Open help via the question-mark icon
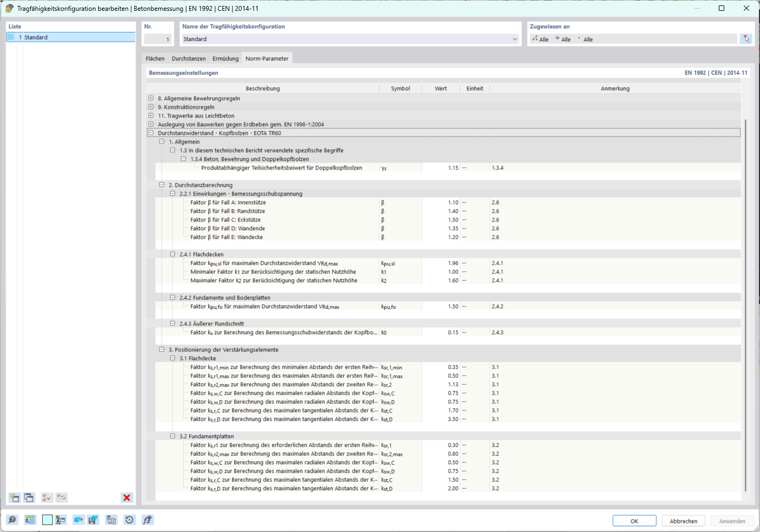The image size is (760, 532). click(12, 520)
